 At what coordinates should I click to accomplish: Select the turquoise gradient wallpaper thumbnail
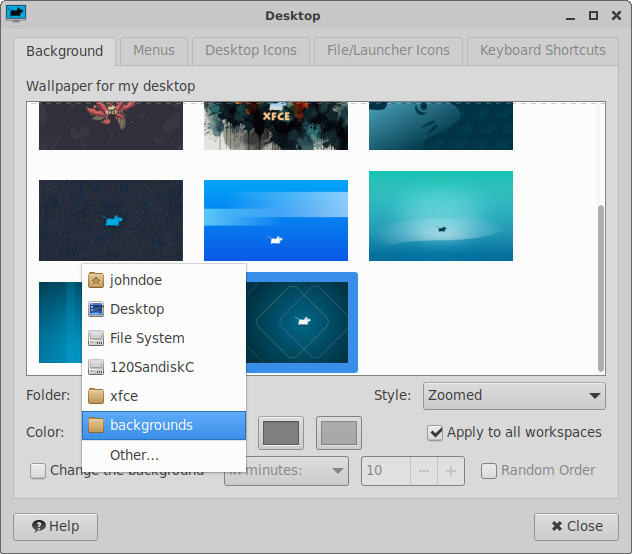441,216
